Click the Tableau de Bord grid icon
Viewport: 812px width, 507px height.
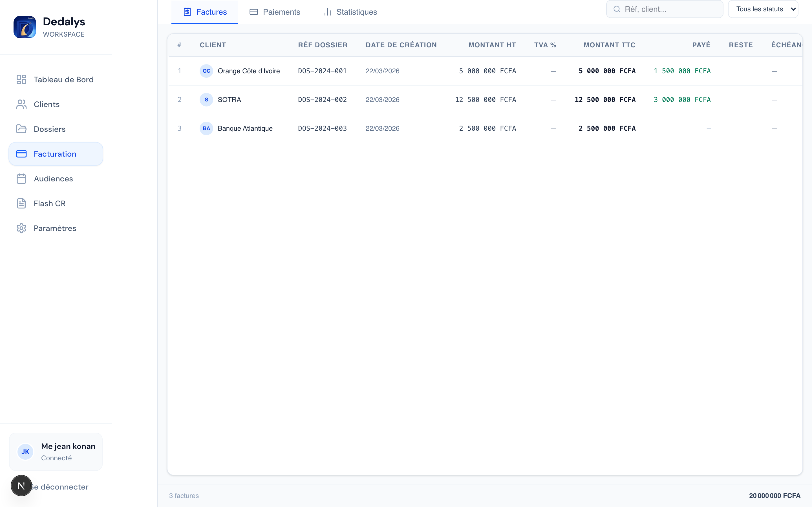tap(21, 79)
